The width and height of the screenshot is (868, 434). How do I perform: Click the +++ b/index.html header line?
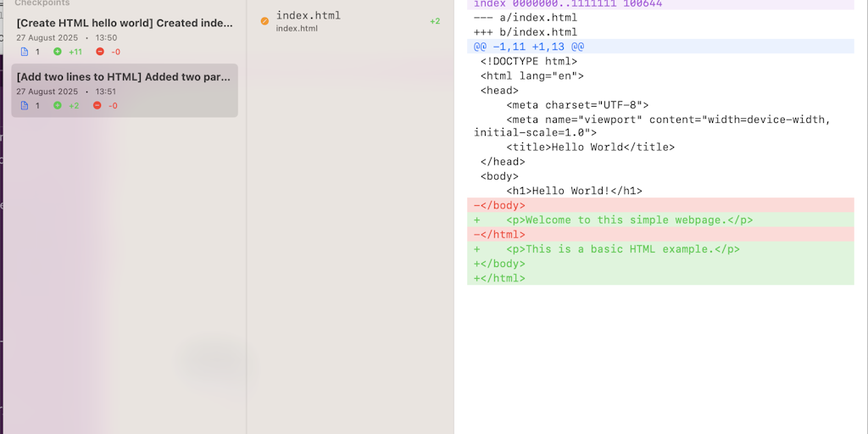pos(526,32)
